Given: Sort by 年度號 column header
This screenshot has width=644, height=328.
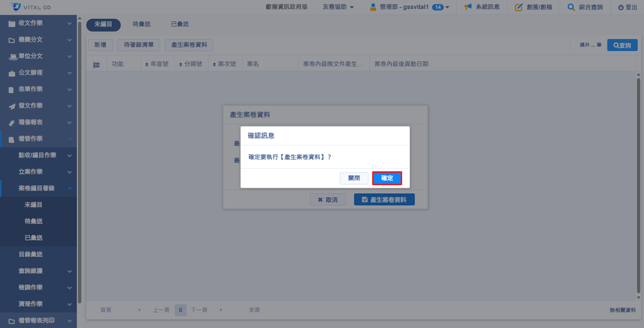Looking at the screenshot, I should pos(157,64).
